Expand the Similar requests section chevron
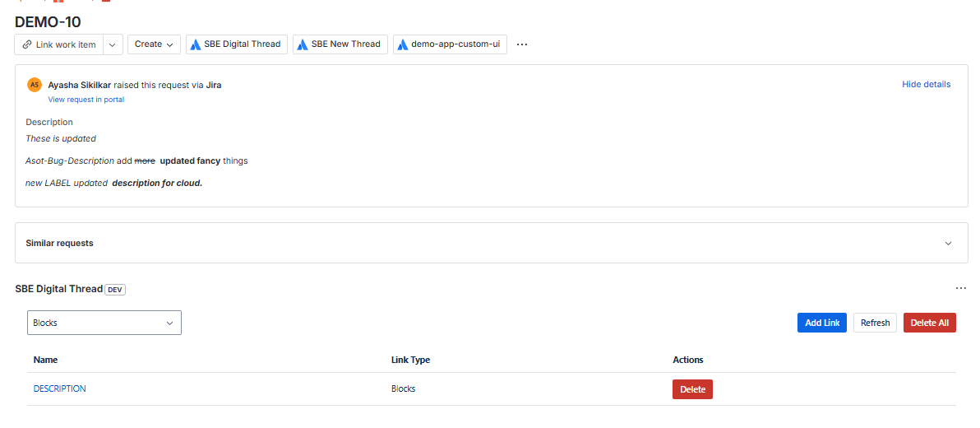 point(948,244)
